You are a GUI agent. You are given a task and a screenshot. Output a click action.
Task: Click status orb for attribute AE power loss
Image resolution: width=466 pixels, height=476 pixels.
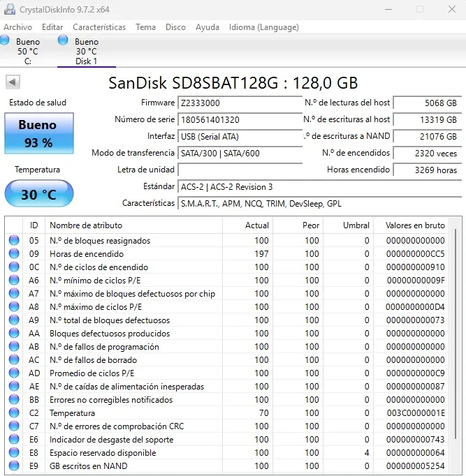click(14, 386)
